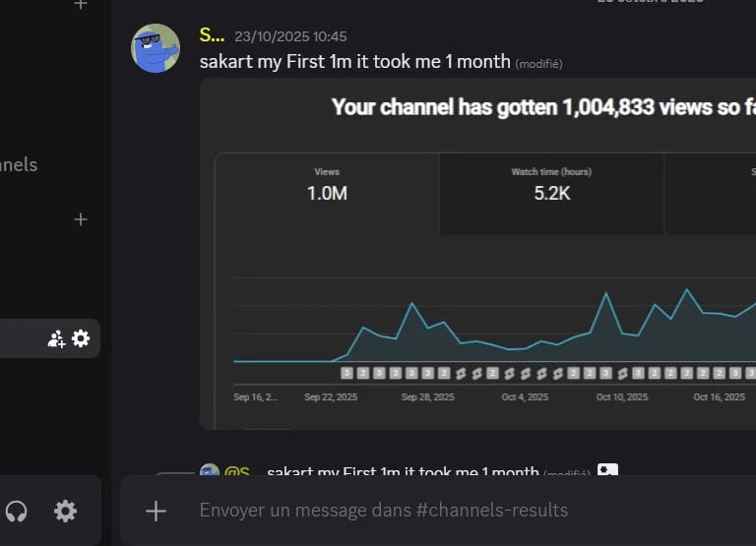The height and width of the screenshot is (546, 756).
Task: Select the Views 1.0M tab in screenshot
Action: (x=327, y=185)
